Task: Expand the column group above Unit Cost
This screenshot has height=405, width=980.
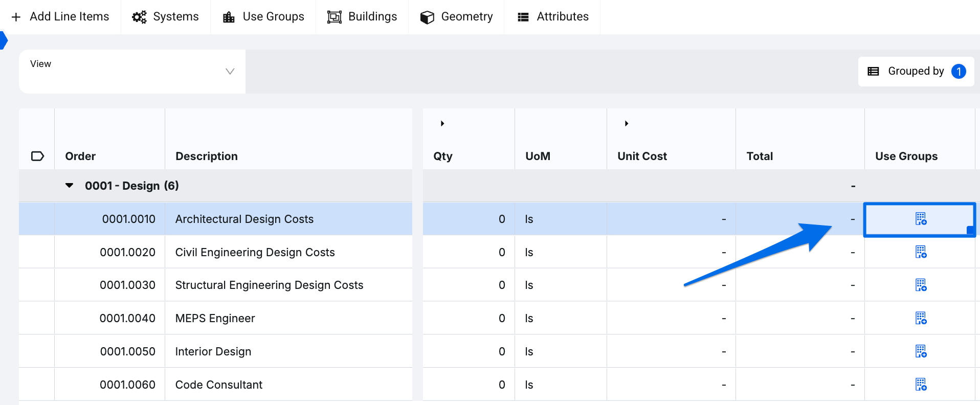Action: click(627, 123)
